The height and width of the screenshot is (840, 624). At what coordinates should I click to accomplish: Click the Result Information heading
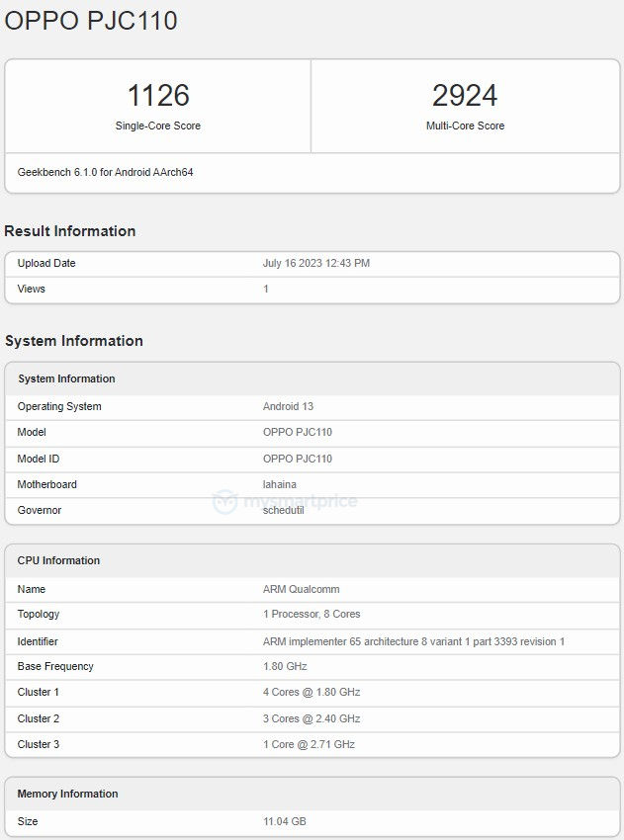69,231
